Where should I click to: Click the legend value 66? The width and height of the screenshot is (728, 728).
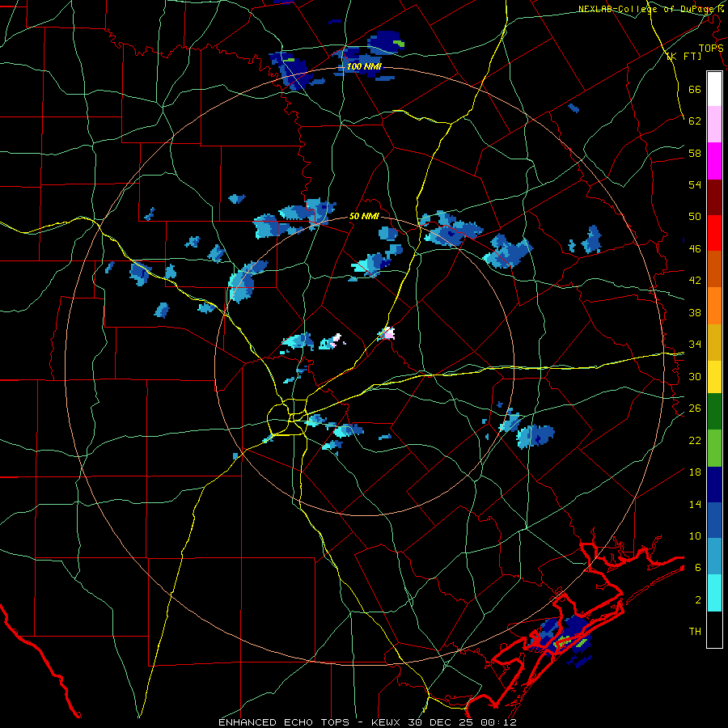(x=695, y=89)
